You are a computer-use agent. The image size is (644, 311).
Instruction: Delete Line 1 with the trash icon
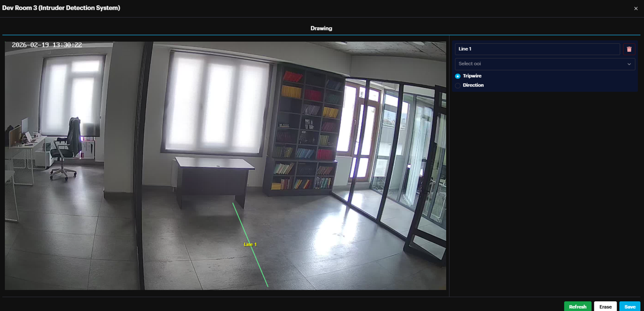click(x=629, y=49)
